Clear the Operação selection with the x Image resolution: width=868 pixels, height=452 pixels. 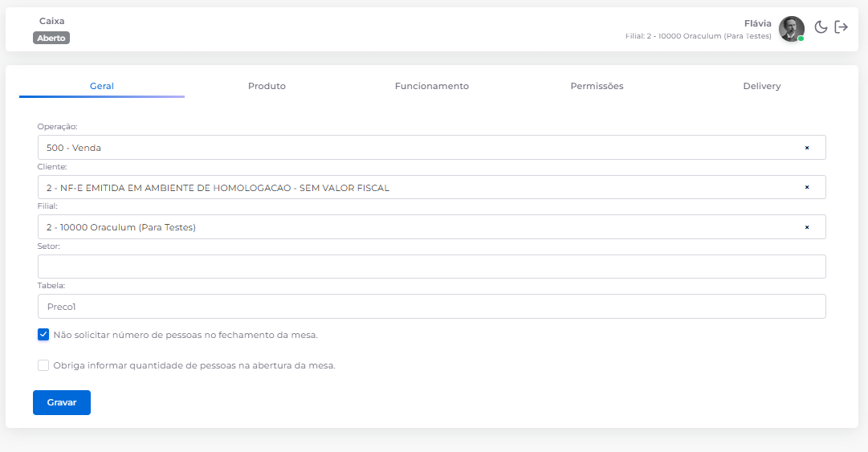pyautogui.click(x=806, y=148)
